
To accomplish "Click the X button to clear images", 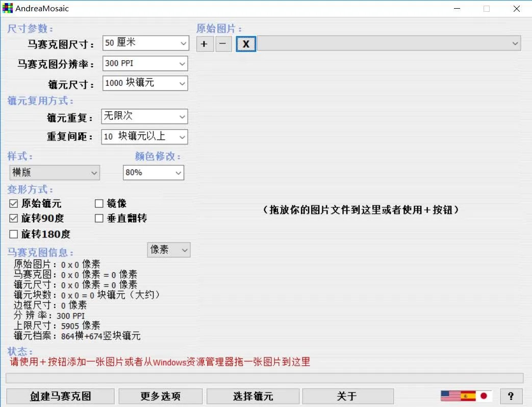I will click(x=246, y=44).
